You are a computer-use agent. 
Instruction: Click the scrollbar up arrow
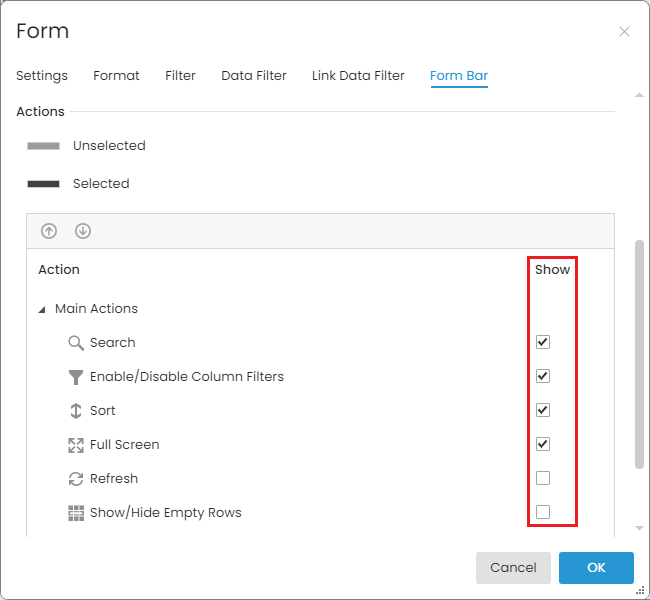pyautogui.click(x=639, y=95)
